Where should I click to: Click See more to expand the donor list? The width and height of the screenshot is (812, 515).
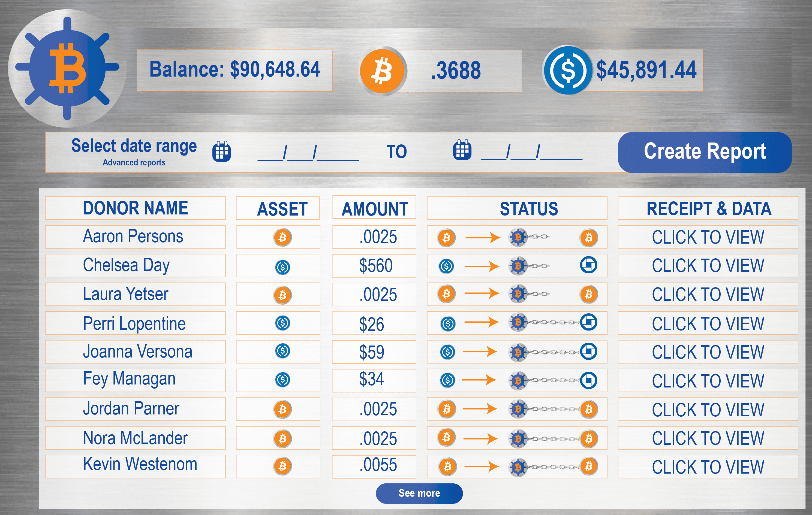(x=419, y=493)
